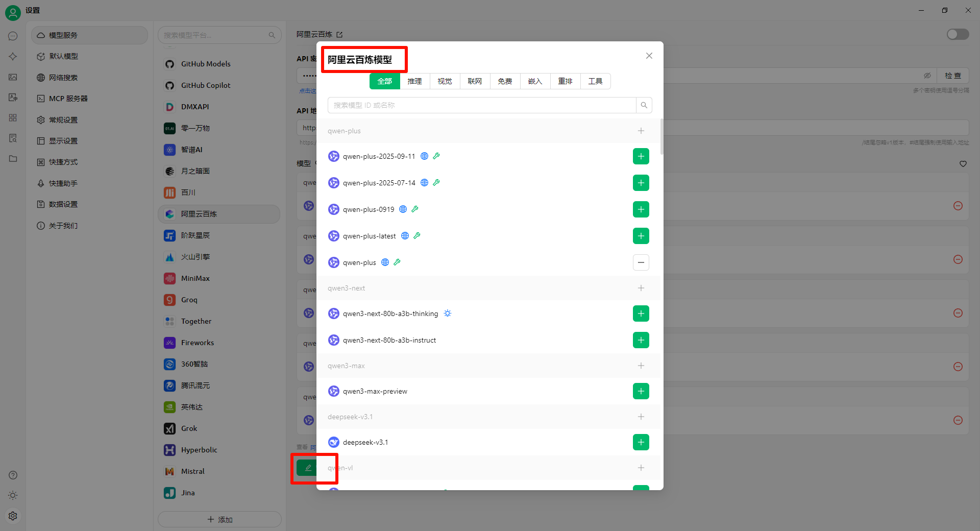The image size is (980, 531).
Task: Select the 推理 filter tab
Action: click(x=414, y=81)
